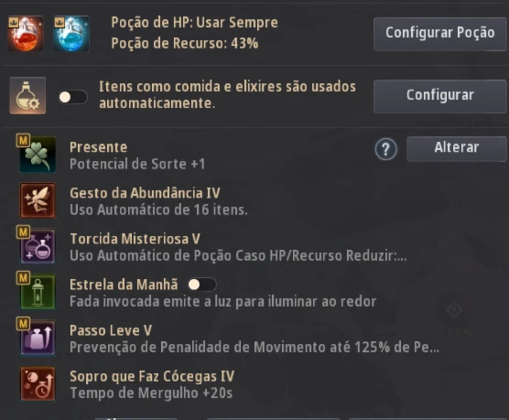
Task: Click Alterar to change the skill
Action: tap(457, 148)
